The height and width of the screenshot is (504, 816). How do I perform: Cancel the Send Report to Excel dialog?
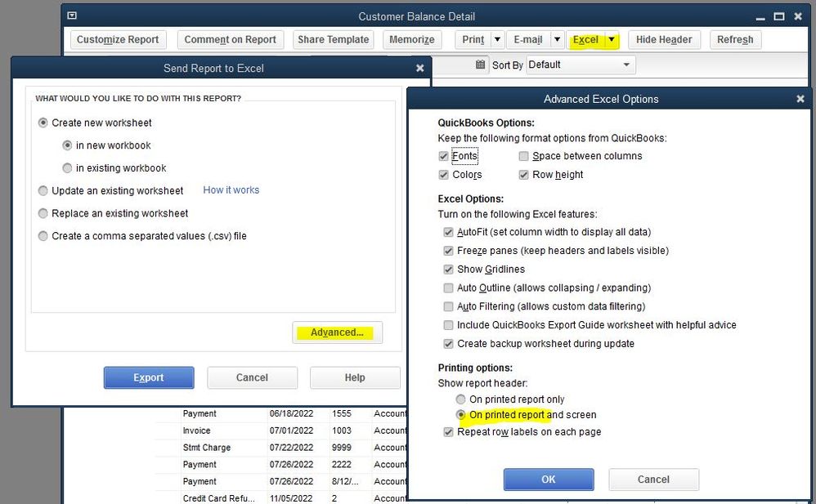[253, 377]
